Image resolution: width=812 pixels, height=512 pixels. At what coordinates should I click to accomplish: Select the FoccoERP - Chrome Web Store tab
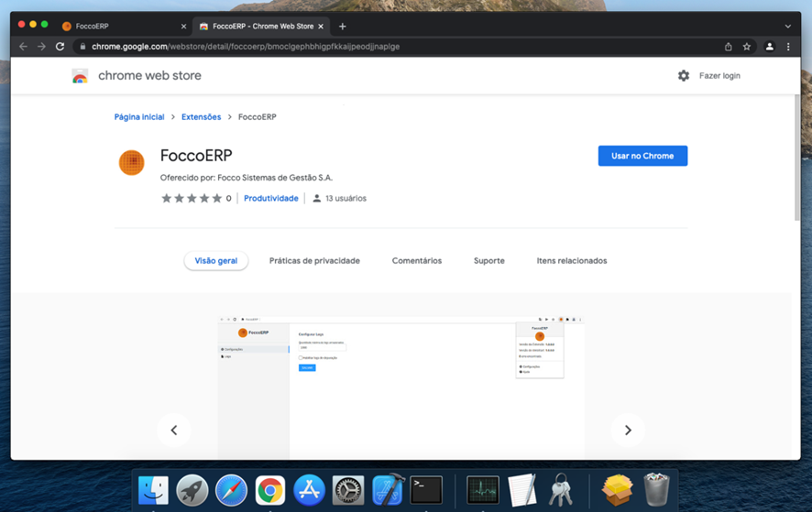point(261,27)
